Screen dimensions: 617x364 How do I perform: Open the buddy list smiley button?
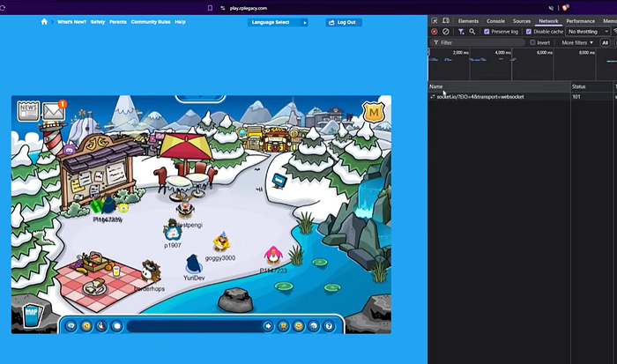(299, 326)
